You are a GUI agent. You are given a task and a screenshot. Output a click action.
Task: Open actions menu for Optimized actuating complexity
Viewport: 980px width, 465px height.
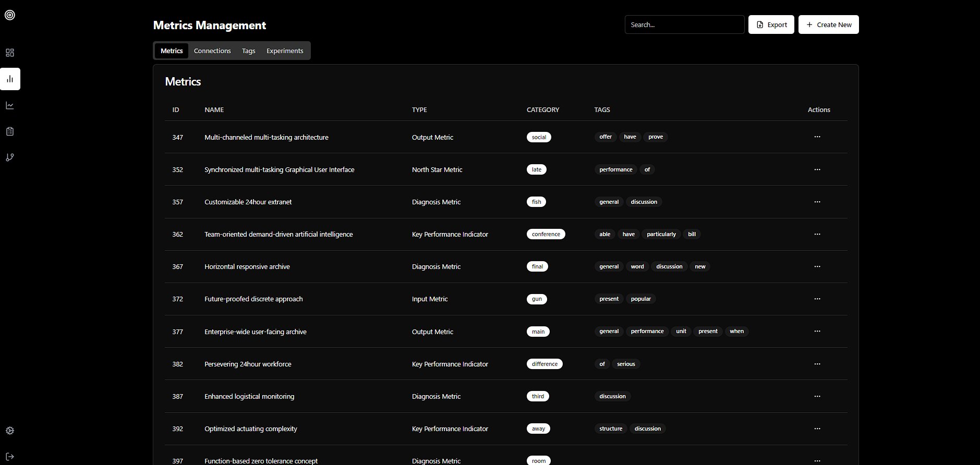coord(817,429)
